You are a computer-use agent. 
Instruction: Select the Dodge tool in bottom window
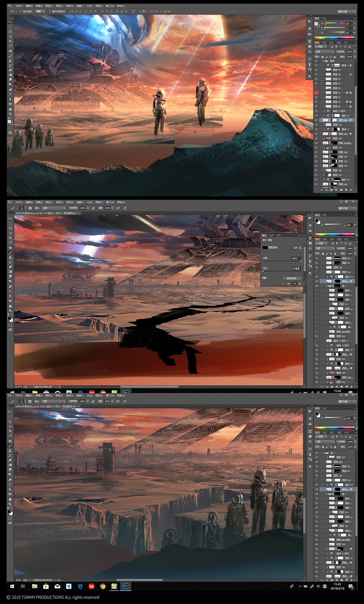point(10,475)
